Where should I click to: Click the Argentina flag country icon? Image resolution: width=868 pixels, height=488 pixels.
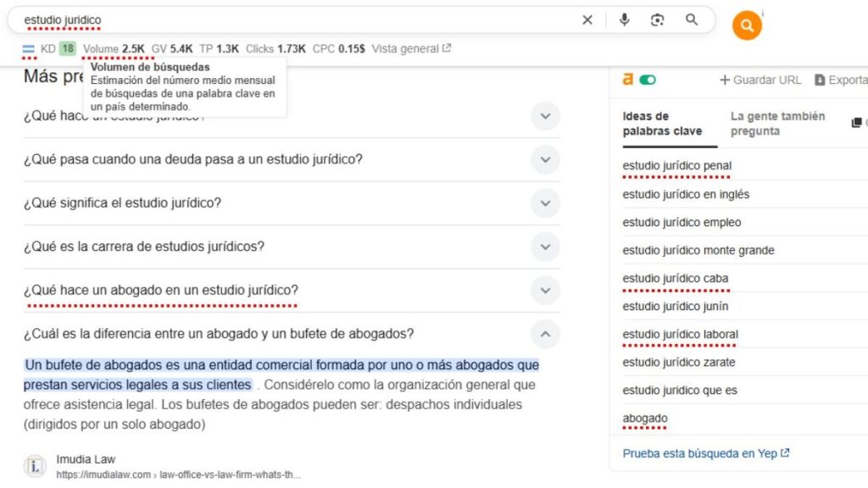pyautogui.click(x=28, y=49)
